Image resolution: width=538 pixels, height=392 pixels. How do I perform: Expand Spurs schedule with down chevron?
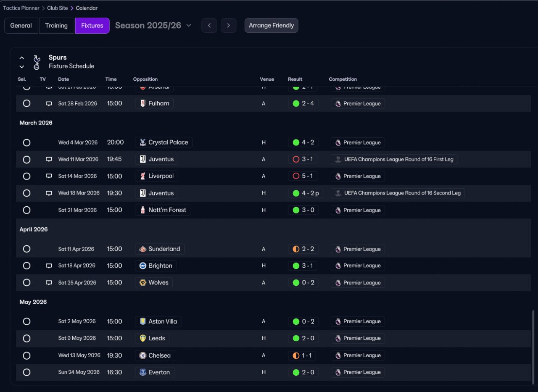22,67
